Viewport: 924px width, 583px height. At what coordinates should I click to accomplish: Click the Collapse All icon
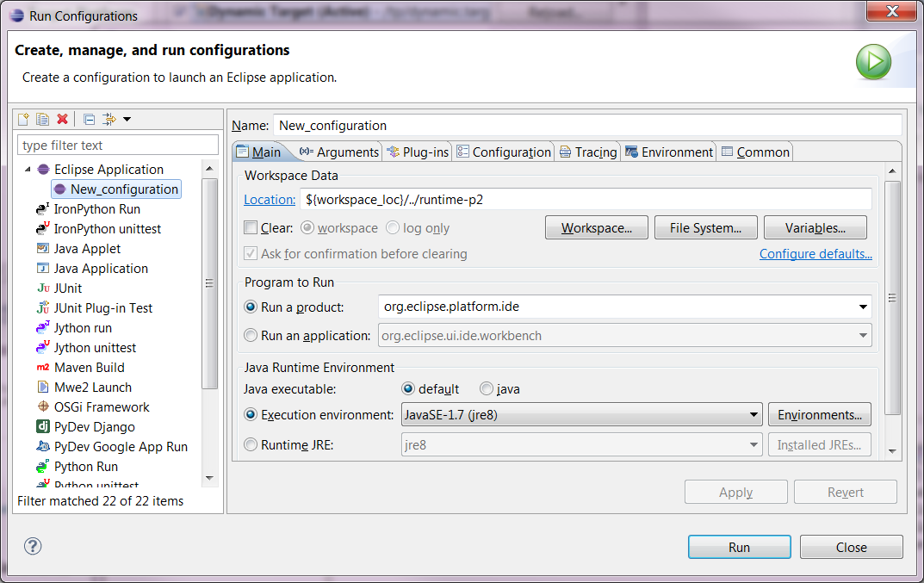(x=89, y=119)
